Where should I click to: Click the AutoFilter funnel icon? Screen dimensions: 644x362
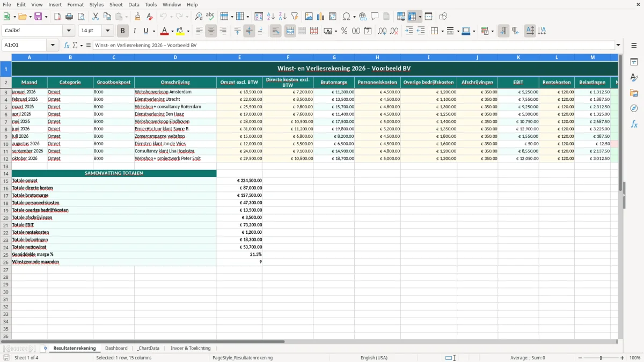tap(295, 17)
